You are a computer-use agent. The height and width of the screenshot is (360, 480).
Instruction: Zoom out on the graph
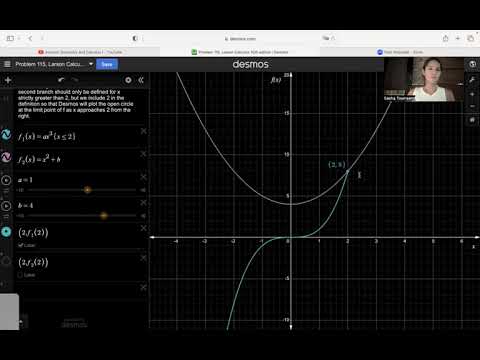point(472,106)
